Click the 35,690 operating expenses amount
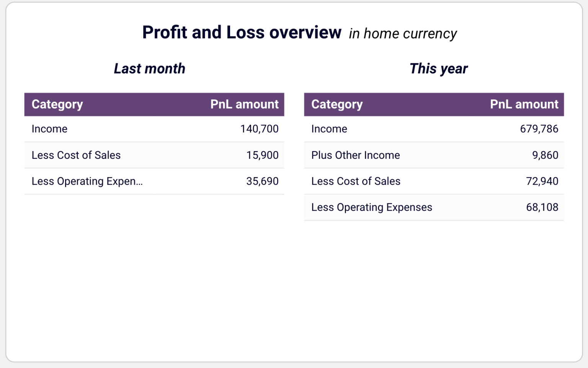Viewport: 588px width, 368px height. [262, 181]
